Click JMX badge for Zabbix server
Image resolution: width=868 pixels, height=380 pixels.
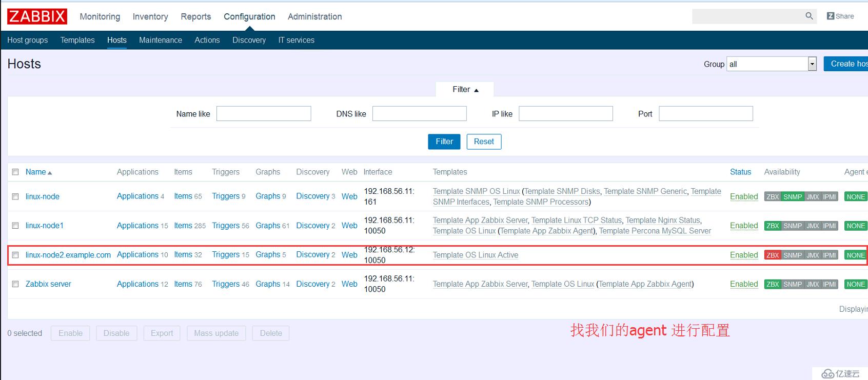click(x=813, y=284)
